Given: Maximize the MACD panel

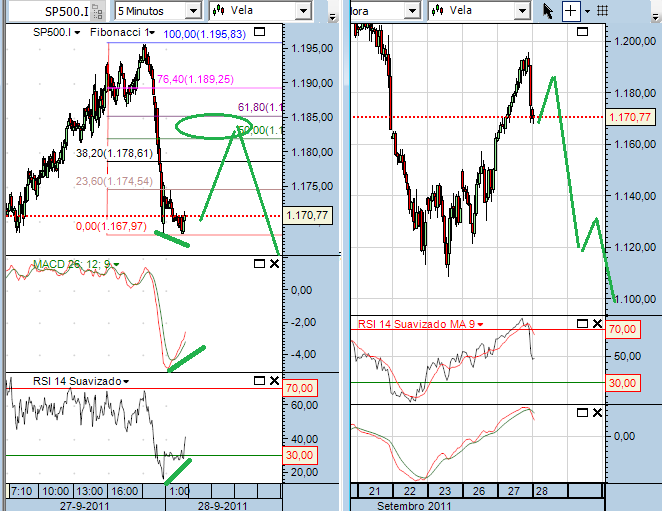Looking at the screenshot, I should pos(259,264).
